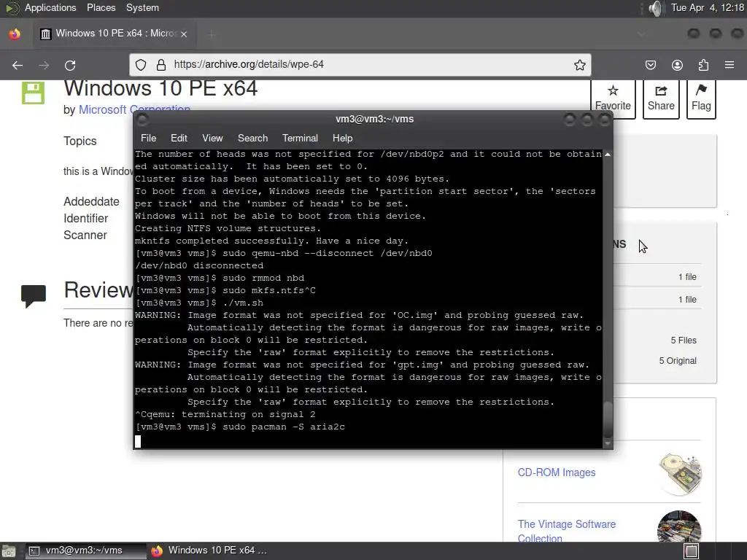Click the './vm.sh' command line in terminal
This screenshot has height=560, width=747.
pyautogui.click(x=199, y=303)
